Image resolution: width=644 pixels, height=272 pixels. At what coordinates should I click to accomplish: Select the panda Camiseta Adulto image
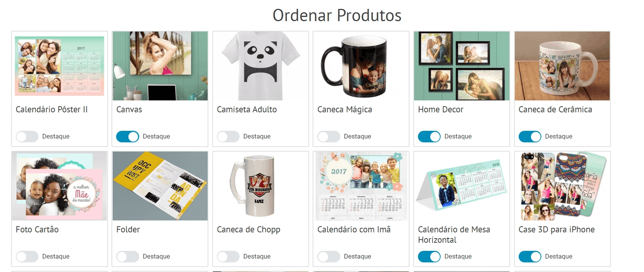coord(261,66)
